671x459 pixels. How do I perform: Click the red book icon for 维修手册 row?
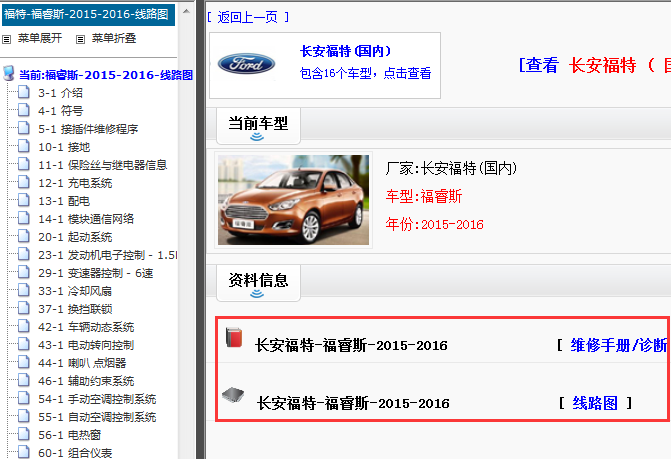234,337
